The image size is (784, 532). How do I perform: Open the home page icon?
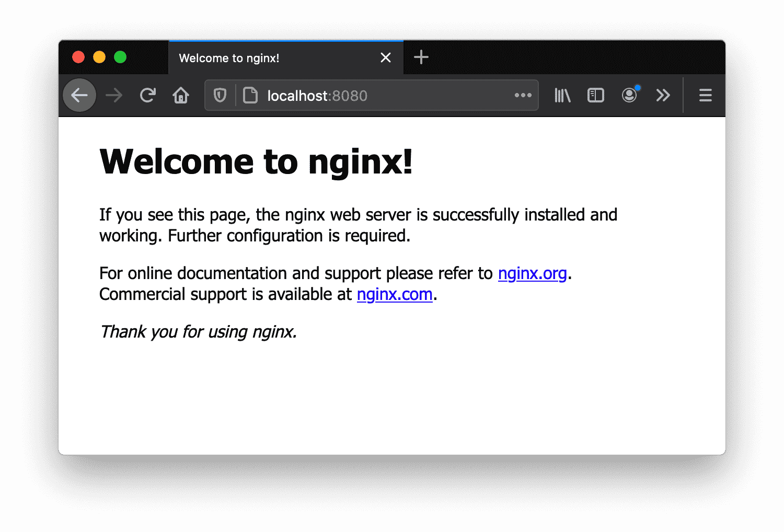[181, 95]
